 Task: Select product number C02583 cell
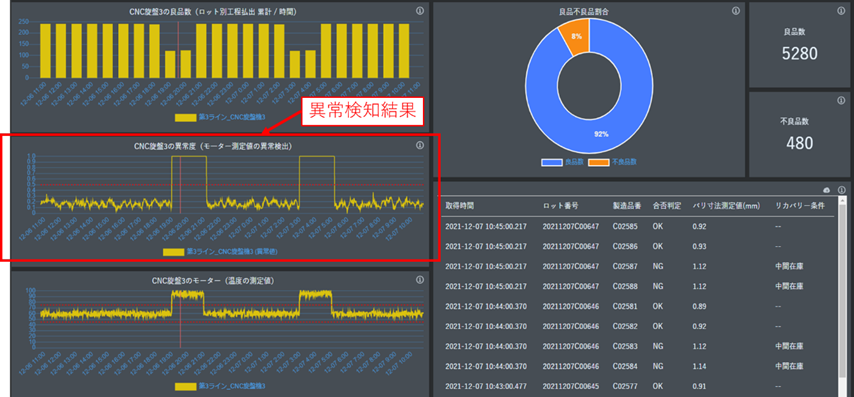tap(624, 346)
